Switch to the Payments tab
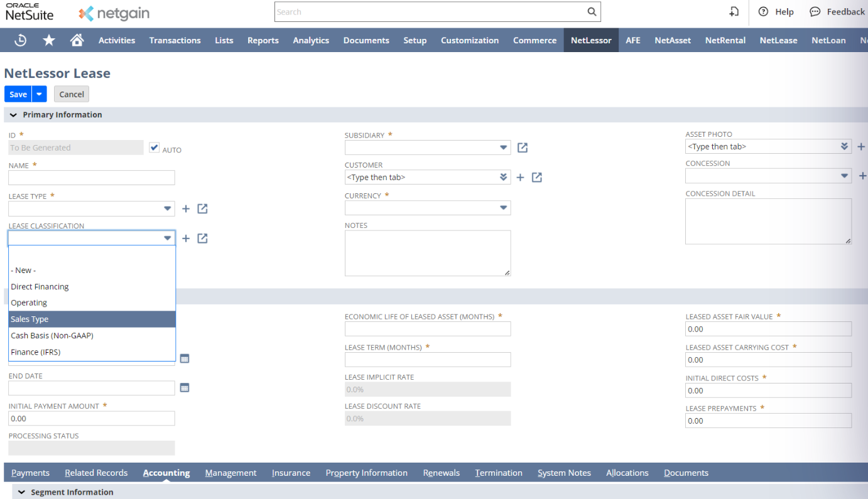Screen dimensions: 868x499 pyautogui.click(x=30, y=473)
